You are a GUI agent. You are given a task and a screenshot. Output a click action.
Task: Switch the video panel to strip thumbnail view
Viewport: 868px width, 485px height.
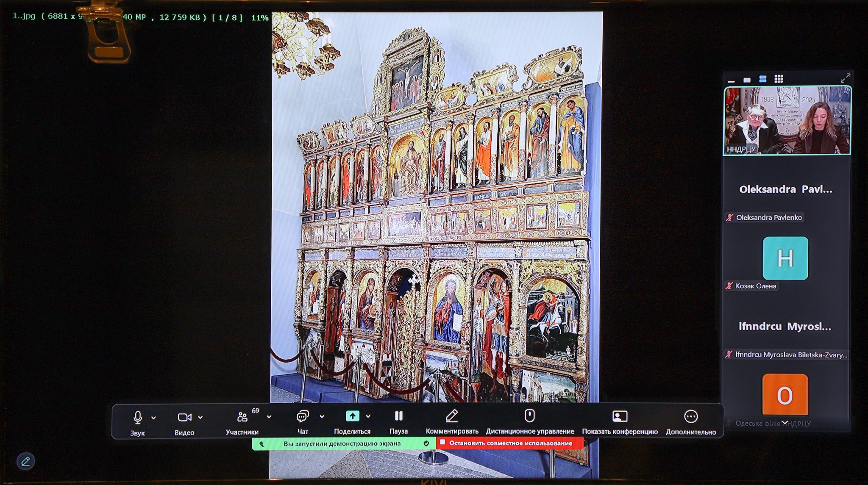pyautogui.click(x=763, y=79)
